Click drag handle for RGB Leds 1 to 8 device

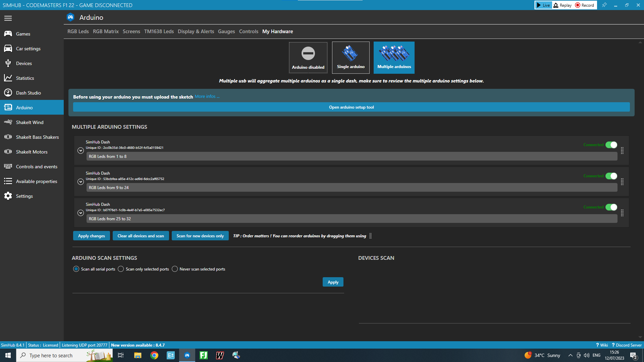click(x=622, y=150)
